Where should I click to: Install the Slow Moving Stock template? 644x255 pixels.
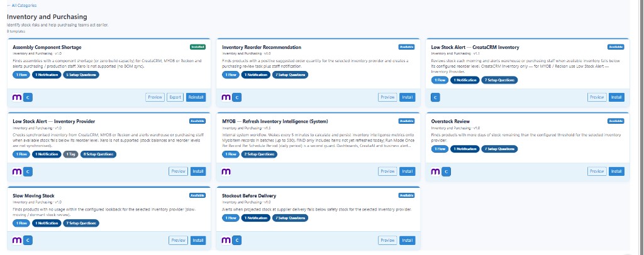pos(198,241)
